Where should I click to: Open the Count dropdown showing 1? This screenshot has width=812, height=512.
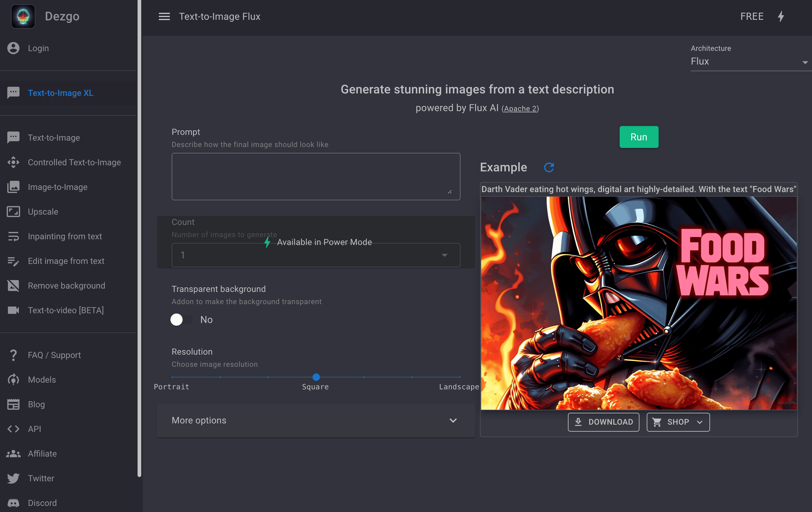[316, 255]
